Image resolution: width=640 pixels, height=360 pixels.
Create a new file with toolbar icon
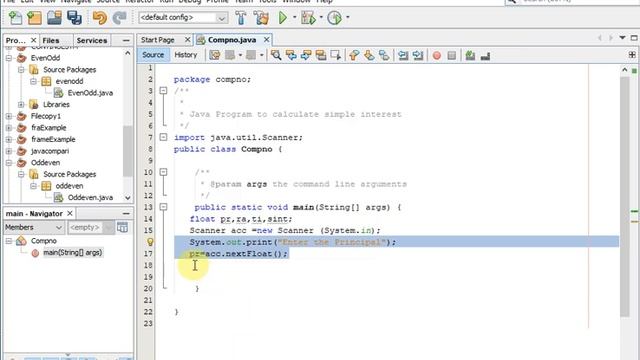(15, 18)
